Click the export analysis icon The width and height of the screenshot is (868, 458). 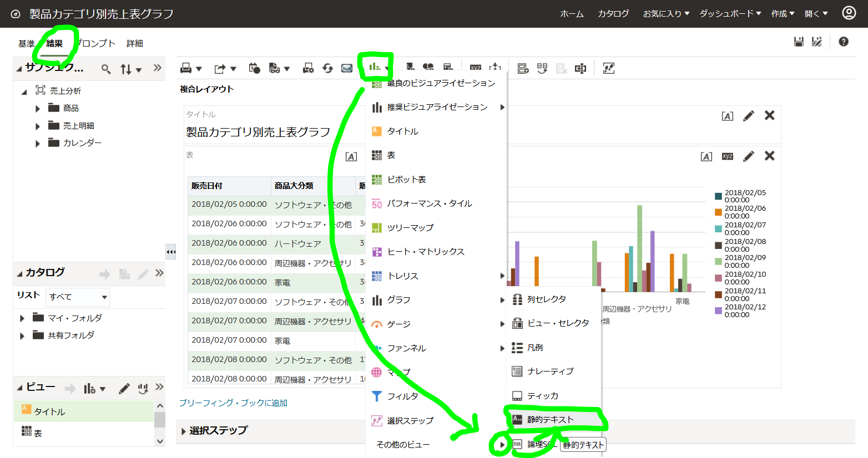point(220,68)
